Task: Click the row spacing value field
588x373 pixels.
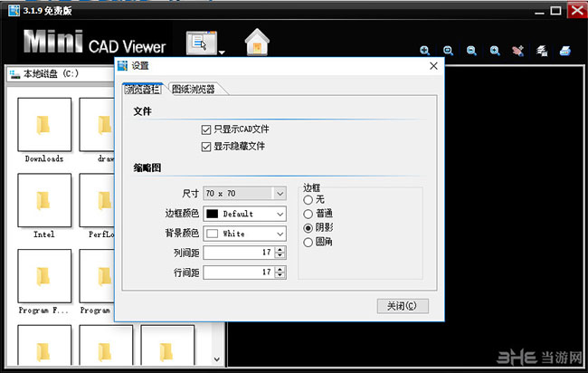Action: click(239, 273)
